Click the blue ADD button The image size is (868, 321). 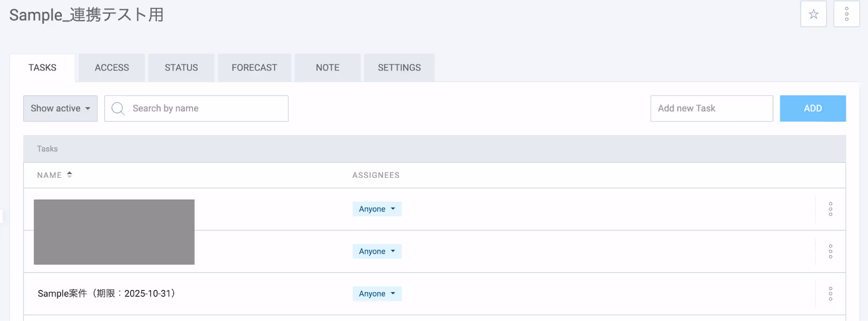coord(813,108)
